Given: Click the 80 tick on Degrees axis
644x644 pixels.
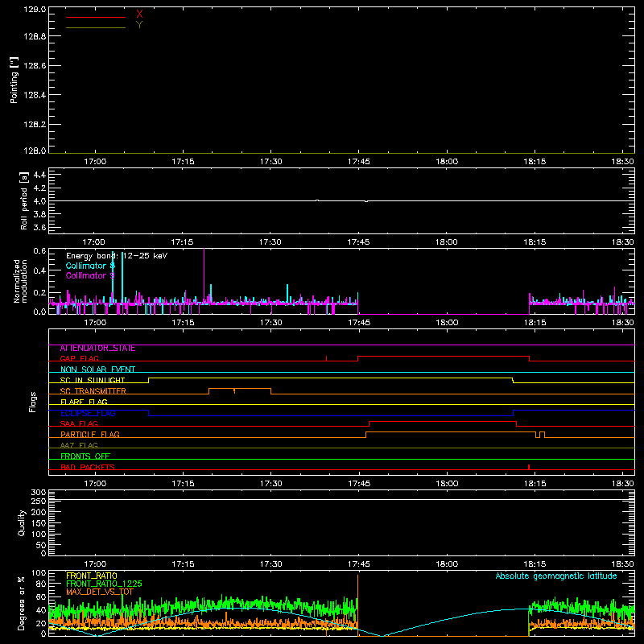Looking at the screenshot, I should tap(41, 584).
